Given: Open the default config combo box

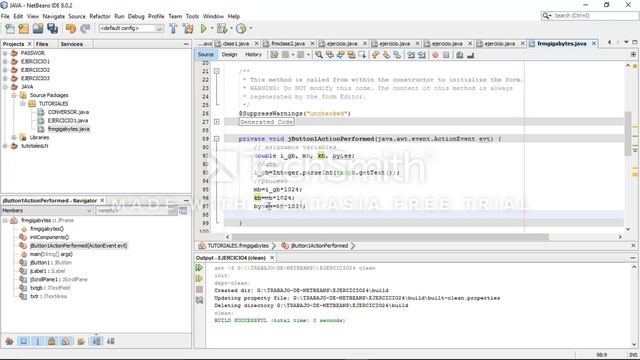Looking at the screenshot, I should click(x=131, y=28).
